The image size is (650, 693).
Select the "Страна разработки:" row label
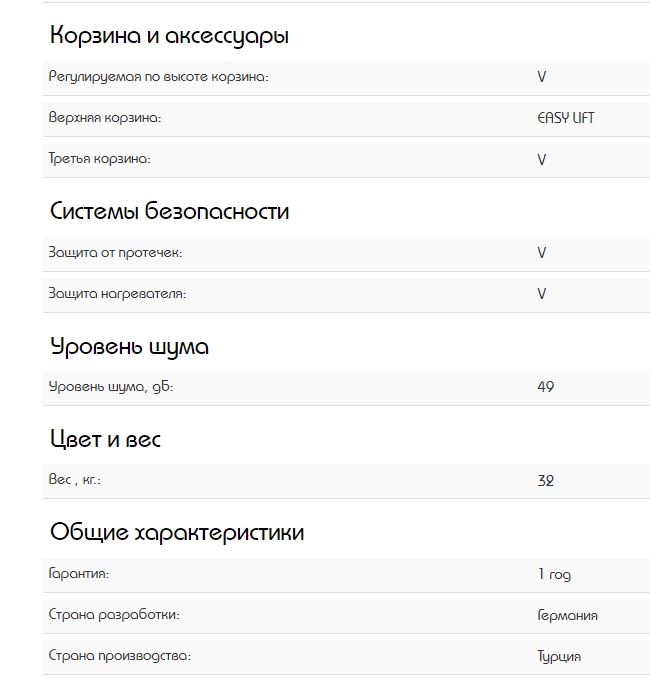tap(114, 615)
